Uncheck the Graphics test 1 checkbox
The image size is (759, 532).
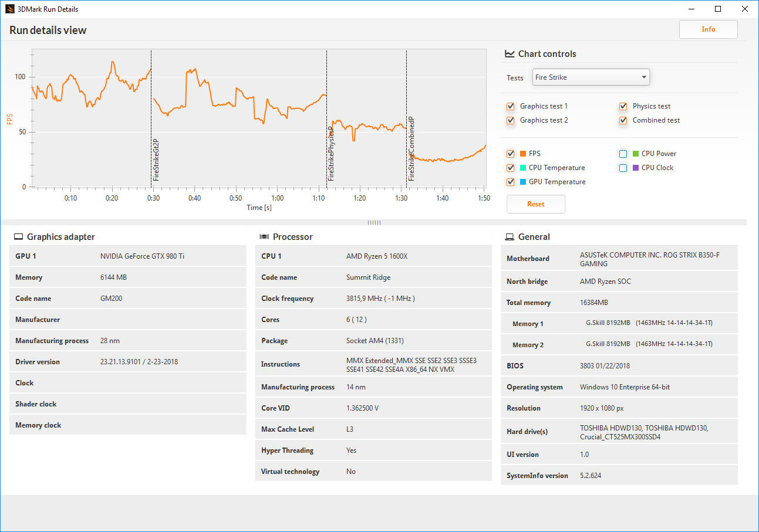point(511,107)
